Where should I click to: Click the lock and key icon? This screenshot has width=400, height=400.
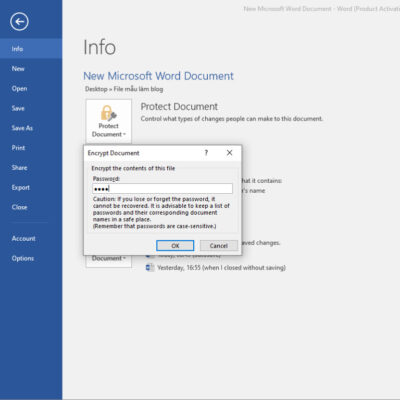[x=108, y=113]
